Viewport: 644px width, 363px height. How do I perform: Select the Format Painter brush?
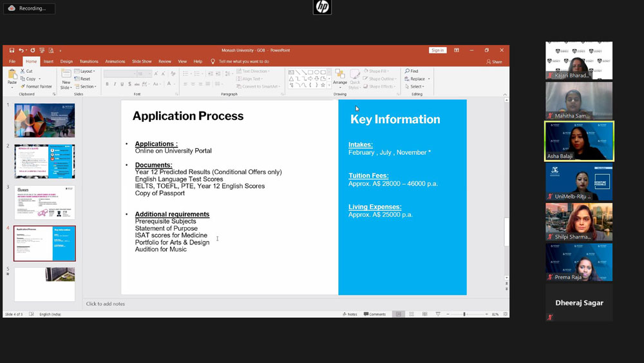[36, 86]
